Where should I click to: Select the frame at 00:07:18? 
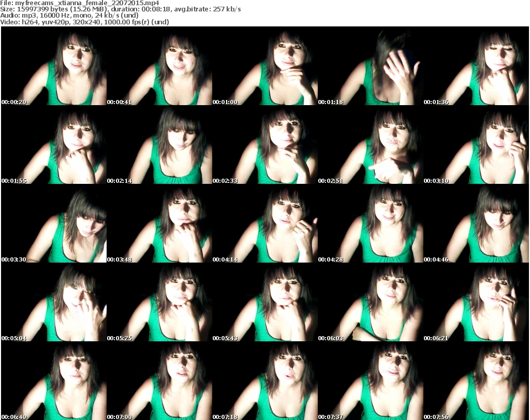[x=265, y=381]
